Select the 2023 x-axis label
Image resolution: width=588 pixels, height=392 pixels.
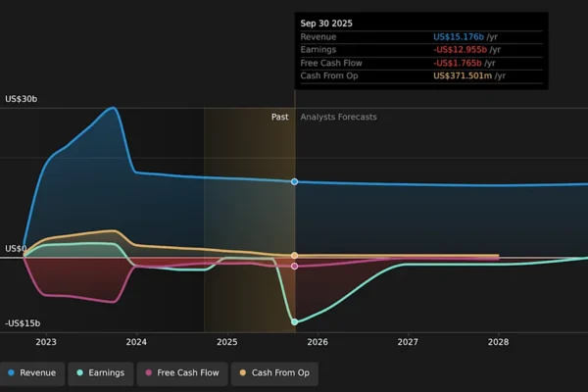46,342
